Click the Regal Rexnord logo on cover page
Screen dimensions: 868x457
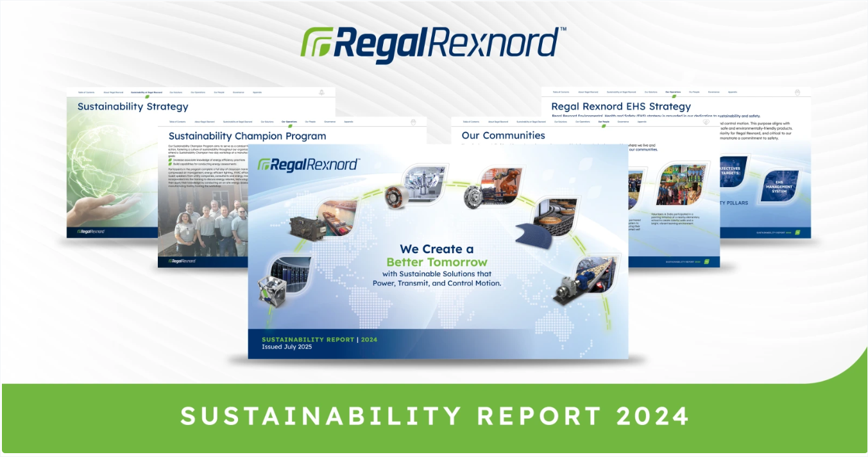pyautogui.click(x=308, y=165)
